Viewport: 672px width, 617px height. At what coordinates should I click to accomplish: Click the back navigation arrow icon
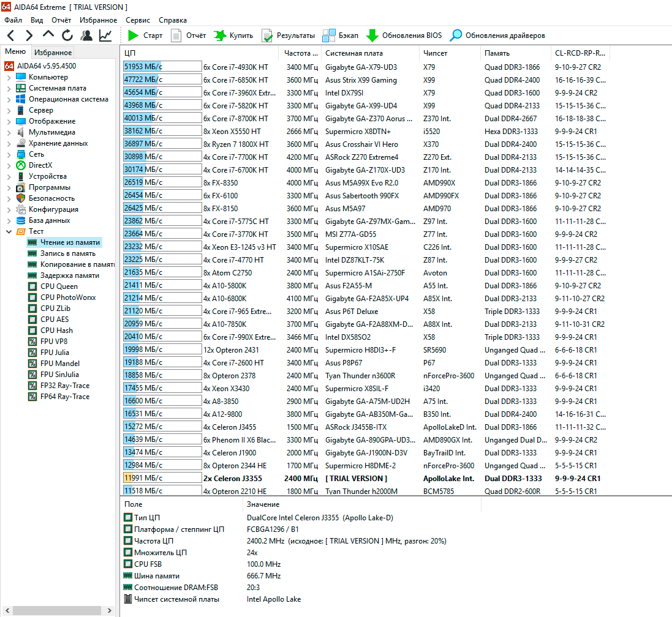(x=11, y=36)
